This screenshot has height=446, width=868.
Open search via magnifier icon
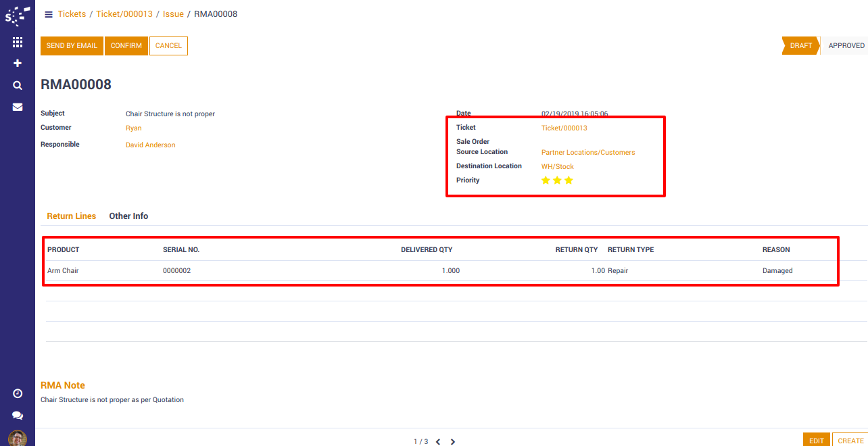(x=18, y=86)
